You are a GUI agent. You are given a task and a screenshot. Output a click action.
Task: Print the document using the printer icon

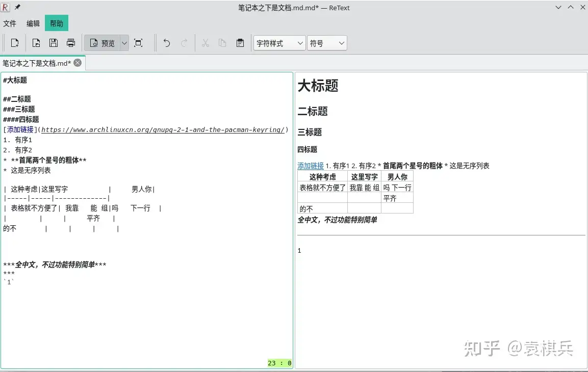[x=71, y=43]
